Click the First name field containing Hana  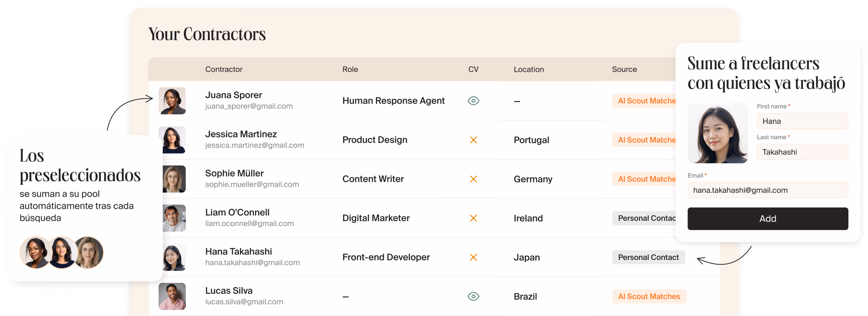pyautogui.click(x=802, y=121)
